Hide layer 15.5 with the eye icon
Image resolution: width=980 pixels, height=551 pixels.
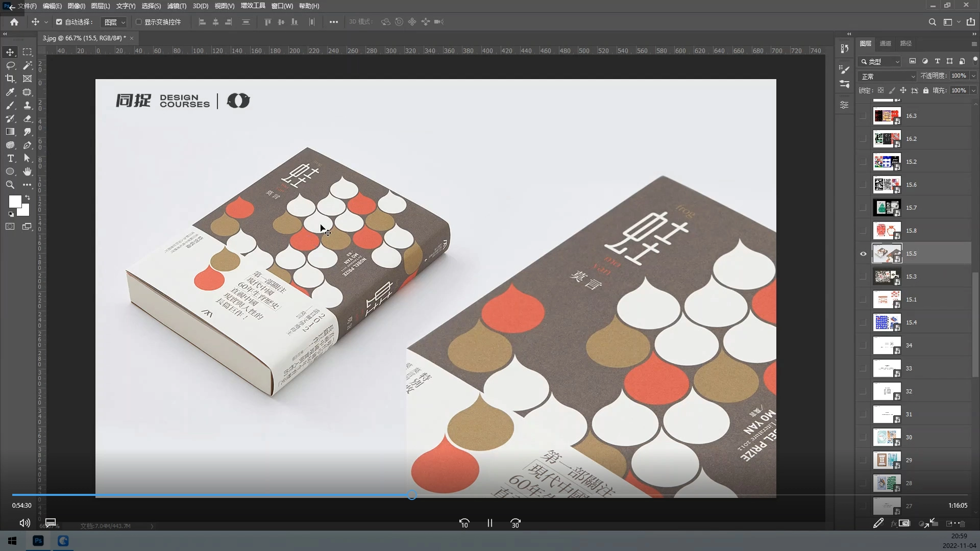pyautogui.click(x=863, y=254)
